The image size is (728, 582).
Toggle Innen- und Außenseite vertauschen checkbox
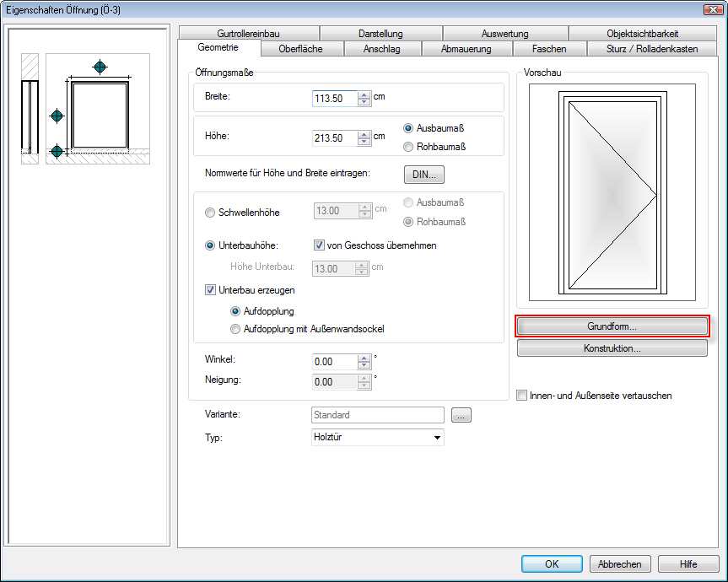click(x=522, y=396)
